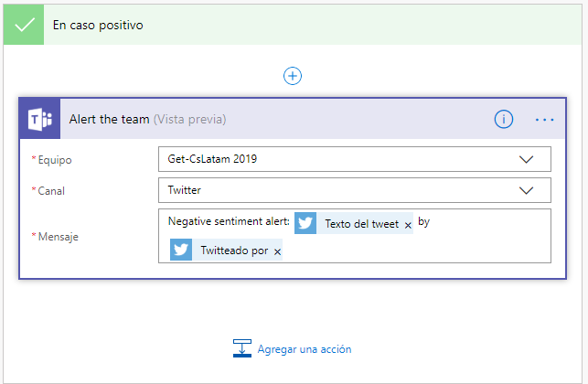Viewport: 588px width, 384px height.
Task: Click Negative sentiment alert text in Mensaje
Action: tap(229, 221)
